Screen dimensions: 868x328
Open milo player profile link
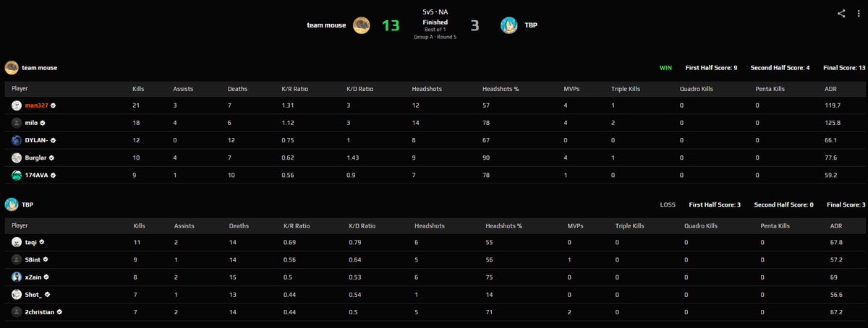31,123
